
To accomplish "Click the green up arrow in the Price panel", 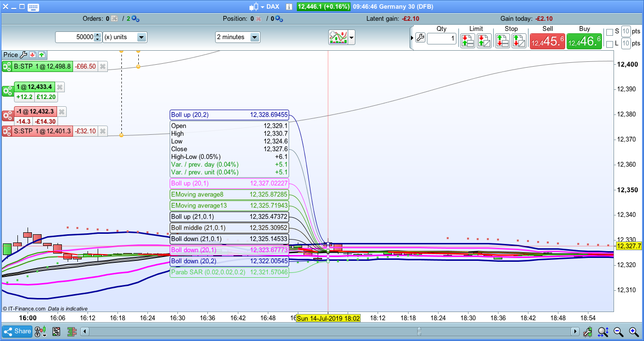I will point(42,55).
